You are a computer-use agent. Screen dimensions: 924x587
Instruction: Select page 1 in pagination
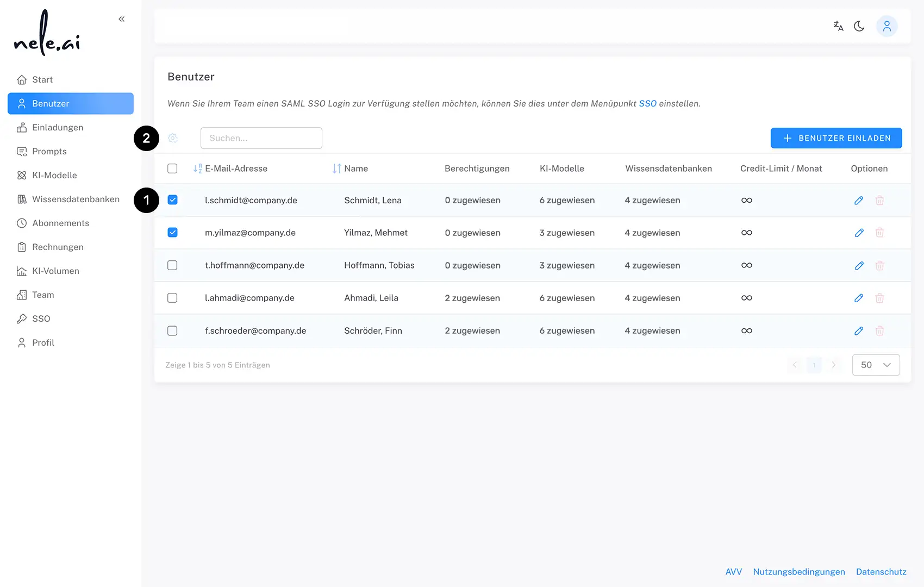tap(814, 365)
